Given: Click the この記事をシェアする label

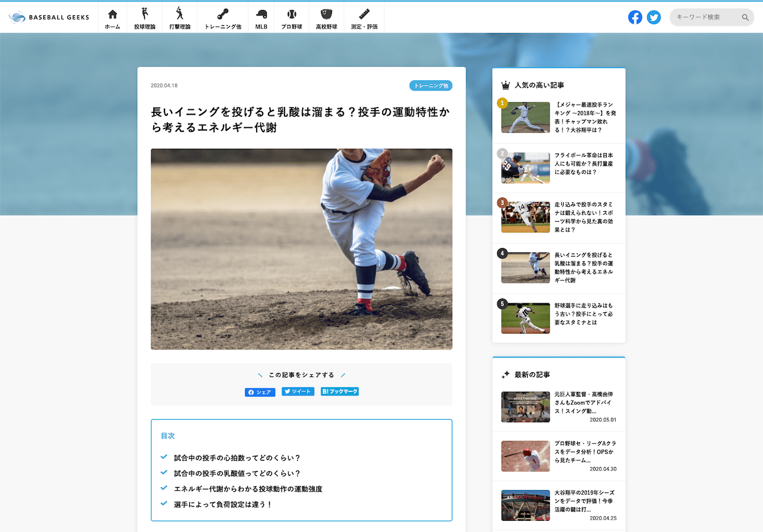Looking at the screenshot, I should [302, 375].
